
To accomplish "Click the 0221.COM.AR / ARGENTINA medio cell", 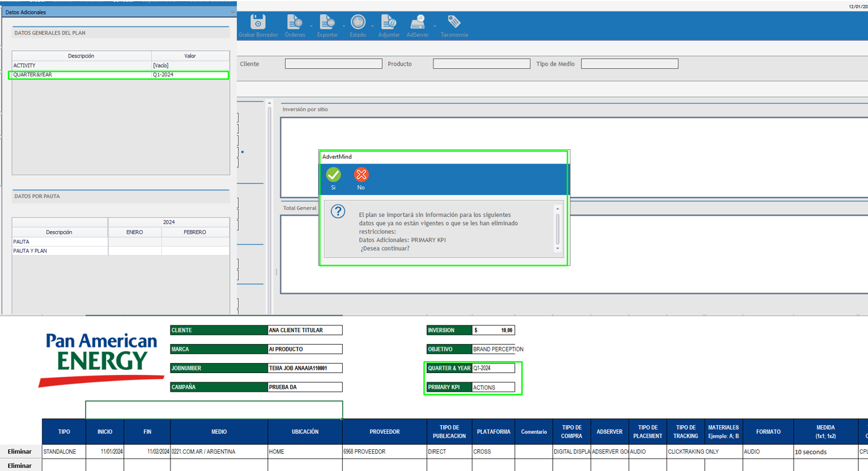I will [219, 452].
